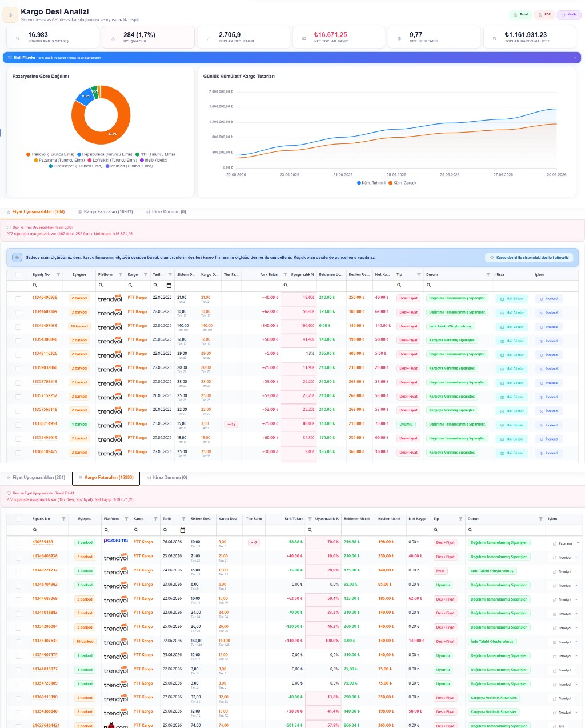585x728 pixels.
Task: Click the search icon on Sorgulanmış Sipariş card
Action: coord(18,39)
